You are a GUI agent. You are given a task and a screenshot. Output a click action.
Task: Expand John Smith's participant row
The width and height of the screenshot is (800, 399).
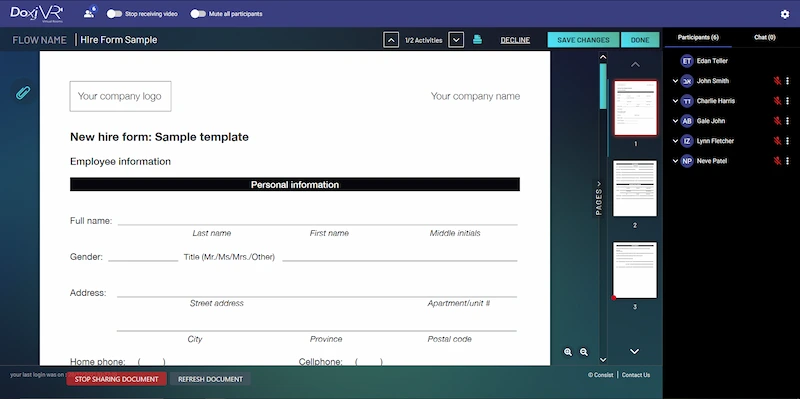[x=676, y=81]
